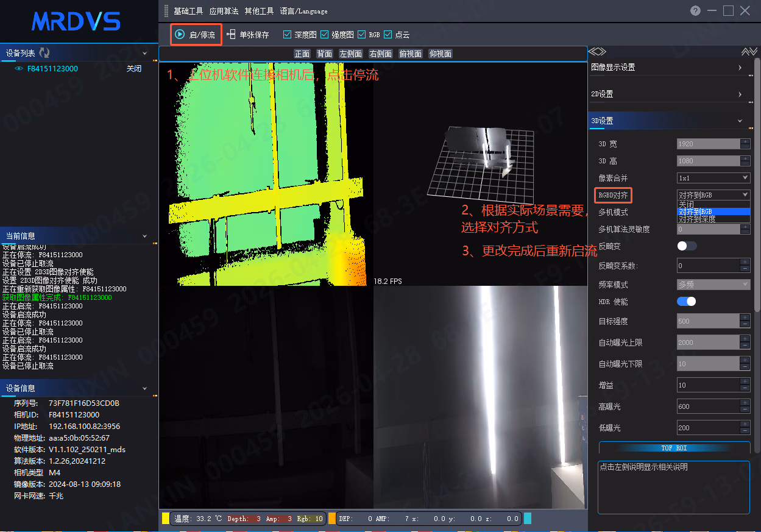761x532 pixels.
Task: Click the refresh icon next to 设备列表
Action: click(44, 53)
